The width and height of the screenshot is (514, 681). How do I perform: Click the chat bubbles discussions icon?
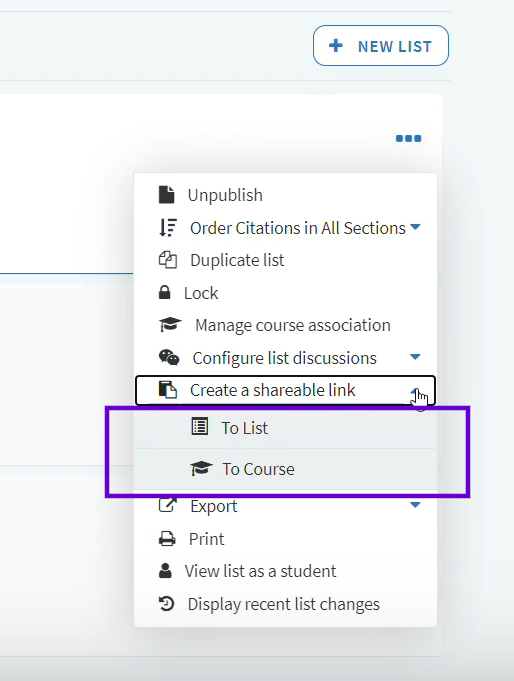tap(169, 357)
